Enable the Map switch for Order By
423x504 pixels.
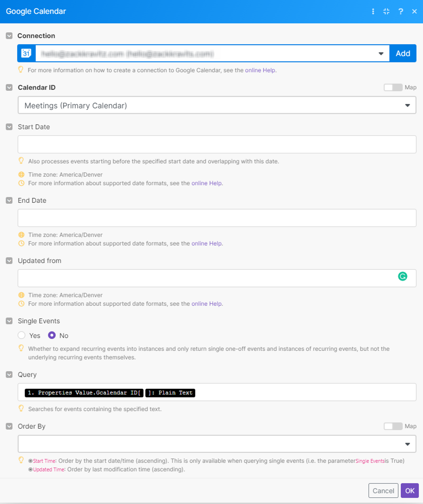click(393, 426)
